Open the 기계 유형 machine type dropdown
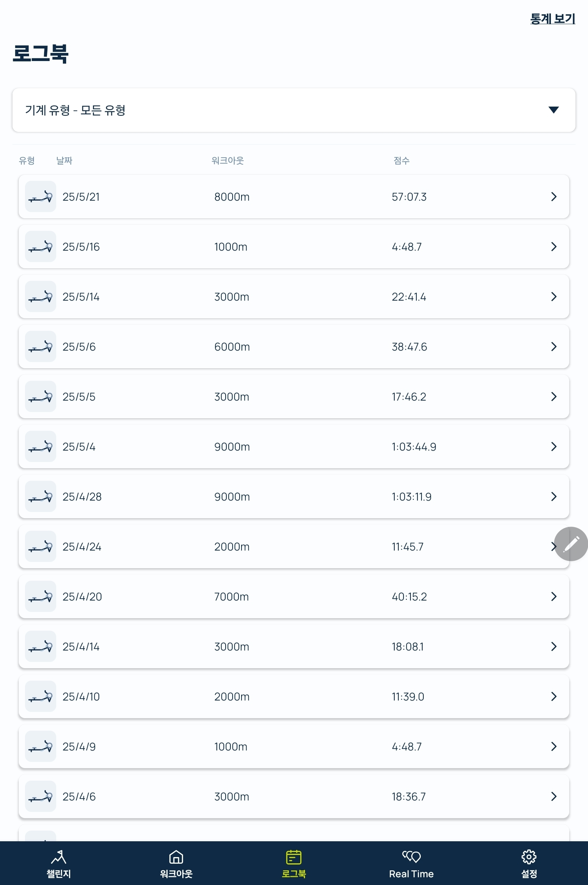The width and height of the screenshot is (588, 885). [x=294, y=110]
